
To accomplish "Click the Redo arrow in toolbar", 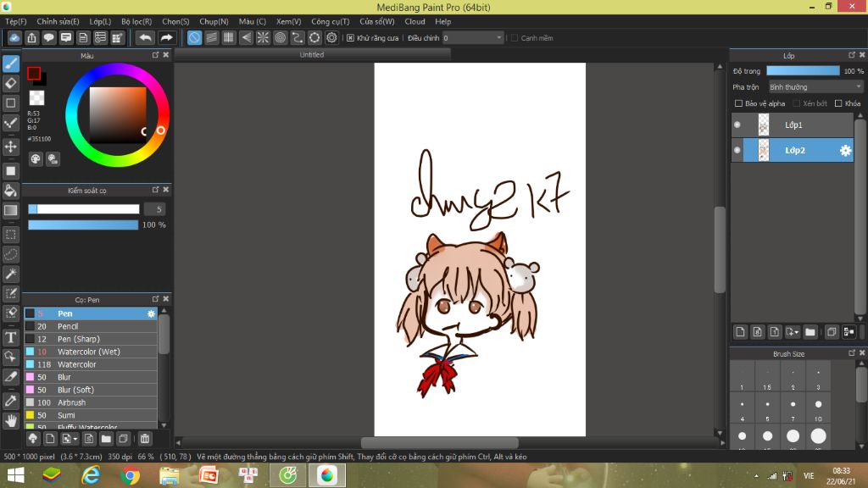I will pyautogui.click(x=166, y=37).
